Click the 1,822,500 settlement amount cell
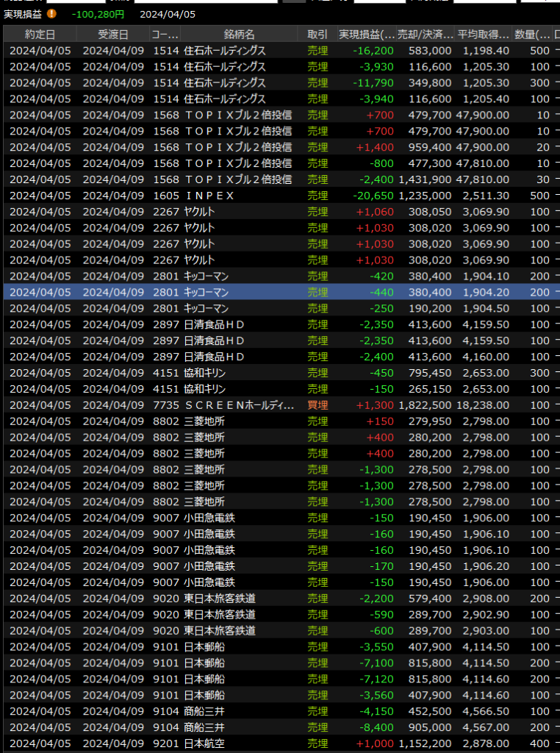560x753 pixels. [426, 405]
